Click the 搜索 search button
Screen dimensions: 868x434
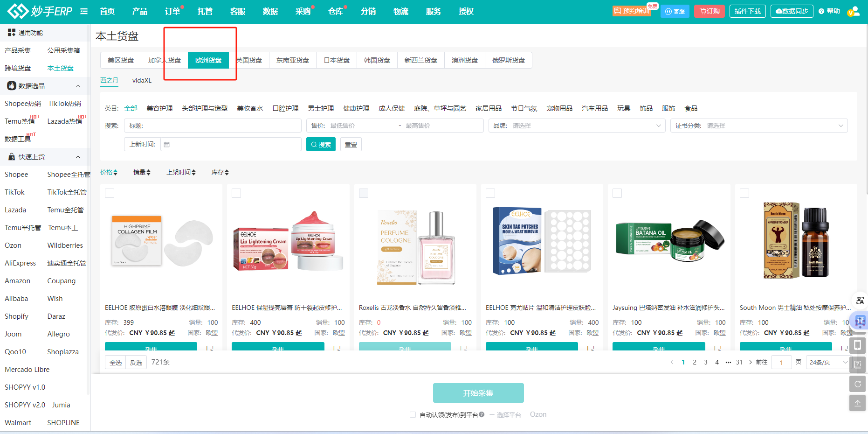(x=321, y=145)
